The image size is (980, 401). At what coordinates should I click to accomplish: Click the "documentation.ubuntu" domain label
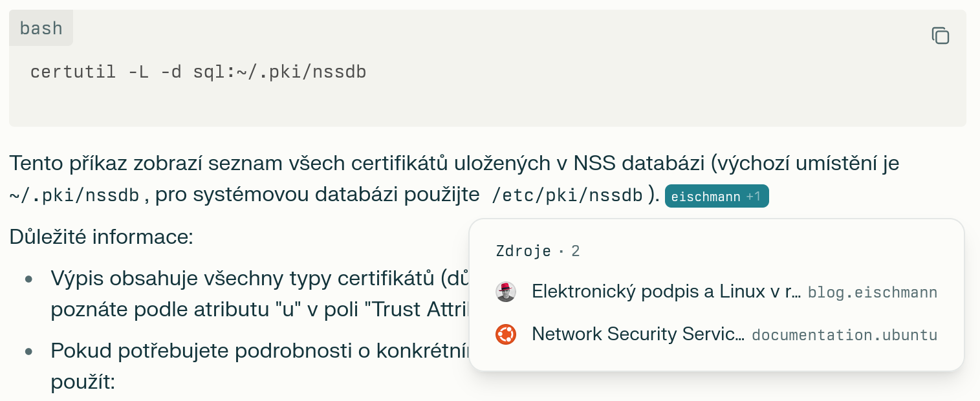coord(844,335)
